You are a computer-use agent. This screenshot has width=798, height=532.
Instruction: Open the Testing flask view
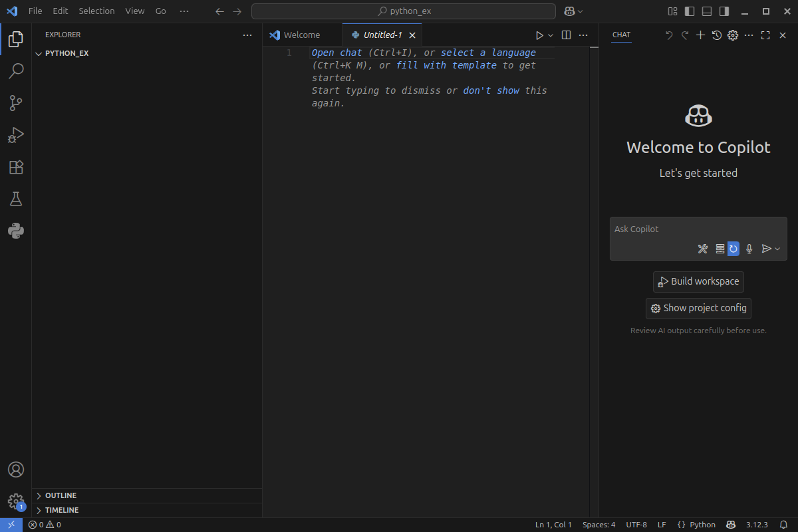(16, 199)
